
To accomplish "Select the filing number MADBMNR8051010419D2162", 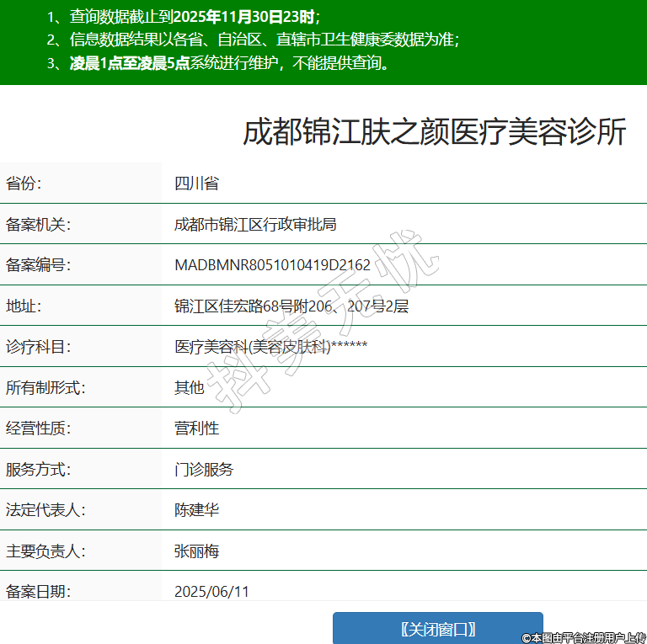I will [x=272, y=265].
